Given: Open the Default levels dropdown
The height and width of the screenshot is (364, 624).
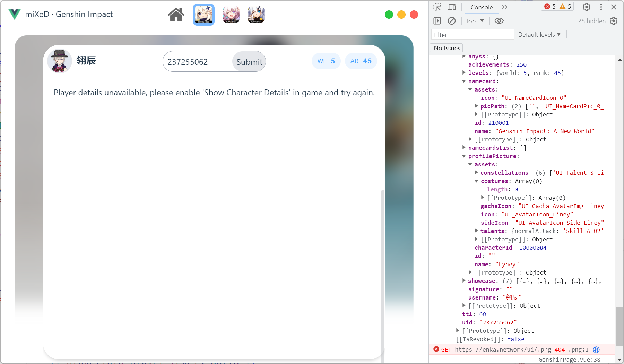Looking at the screenshot, I should point(539,34).
